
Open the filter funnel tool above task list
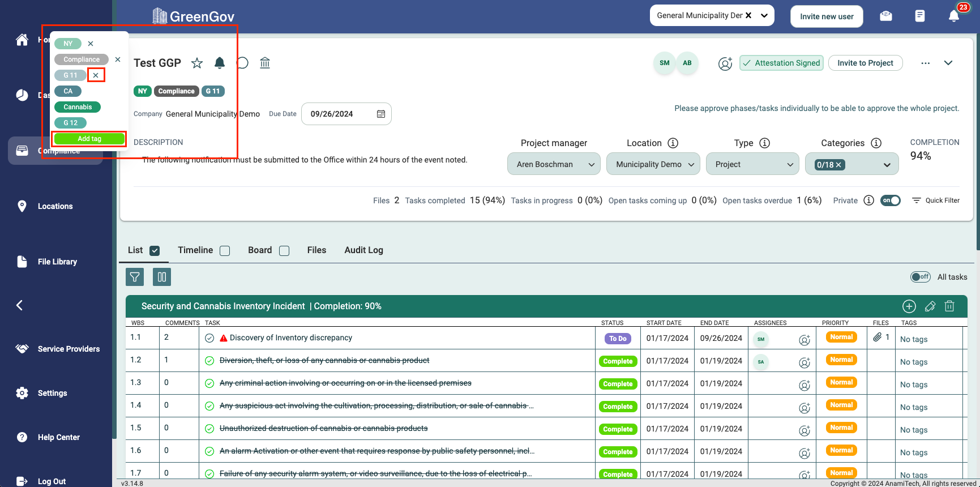135,277
